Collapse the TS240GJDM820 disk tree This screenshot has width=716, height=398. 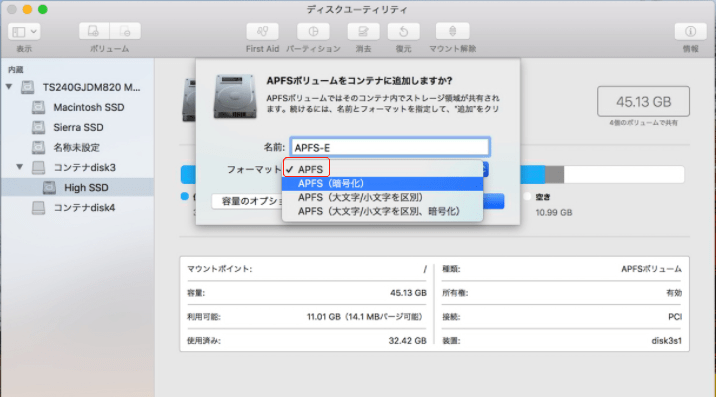[x=9, y=87]
